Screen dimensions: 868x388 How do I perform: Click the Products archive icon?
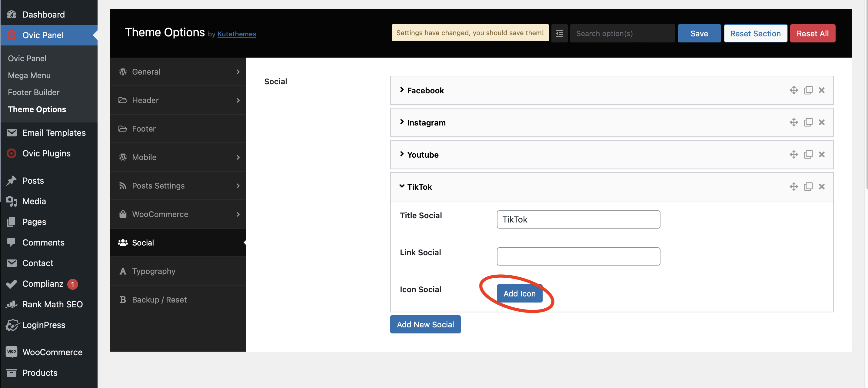click(12, 373)
